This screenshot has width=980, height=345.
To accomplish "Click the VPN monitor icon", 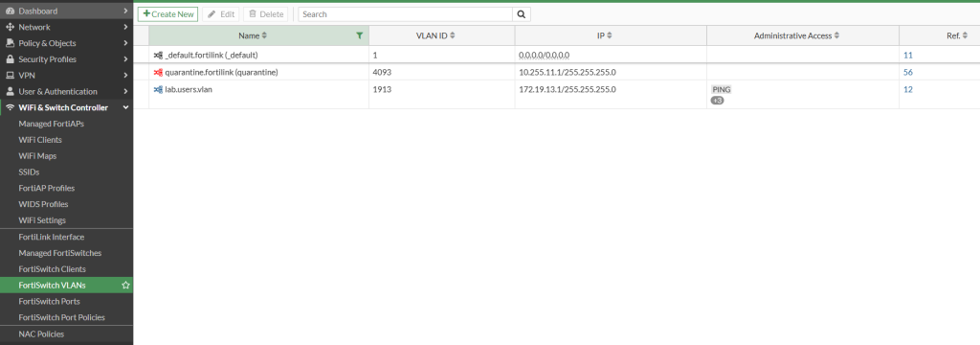I will tap(10, 75).
